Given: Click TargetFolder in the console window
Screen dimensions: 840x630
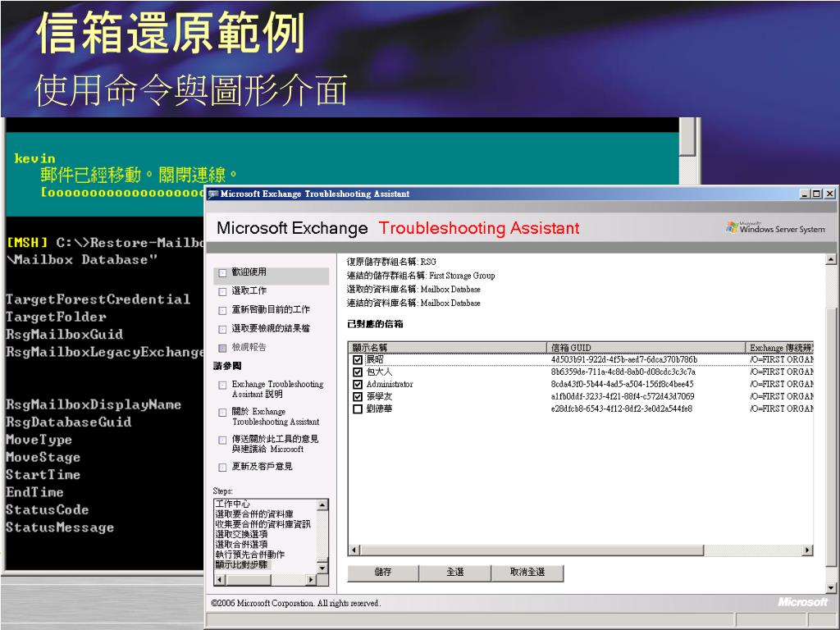Looking at the screenshot, I should (x=56, y=317).
